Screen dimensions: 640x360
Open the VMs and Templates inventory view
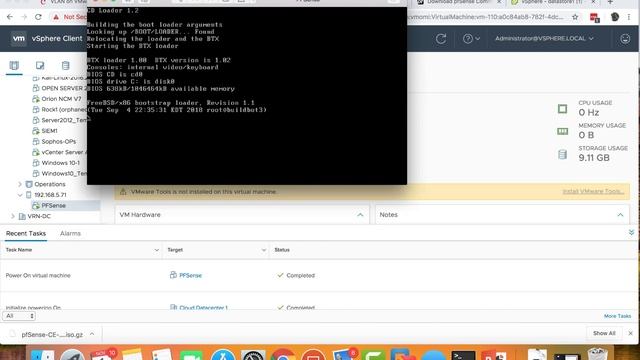pyautogui.click(x=40, y=65)
